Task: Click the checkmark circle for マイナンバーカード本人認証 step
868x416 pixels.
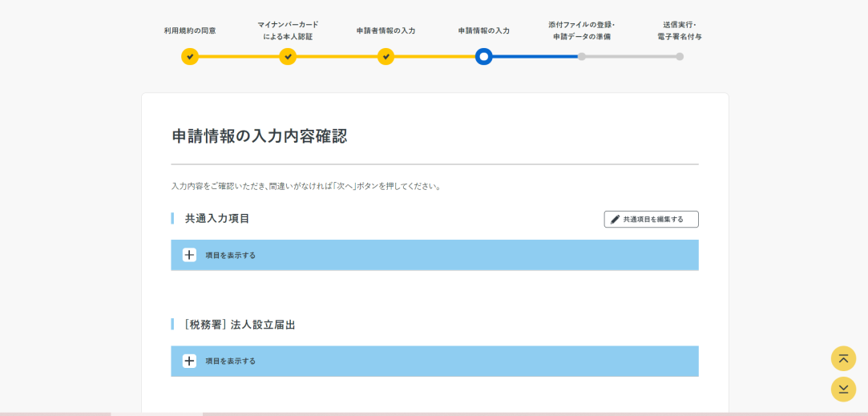Action: click(288, 56)
